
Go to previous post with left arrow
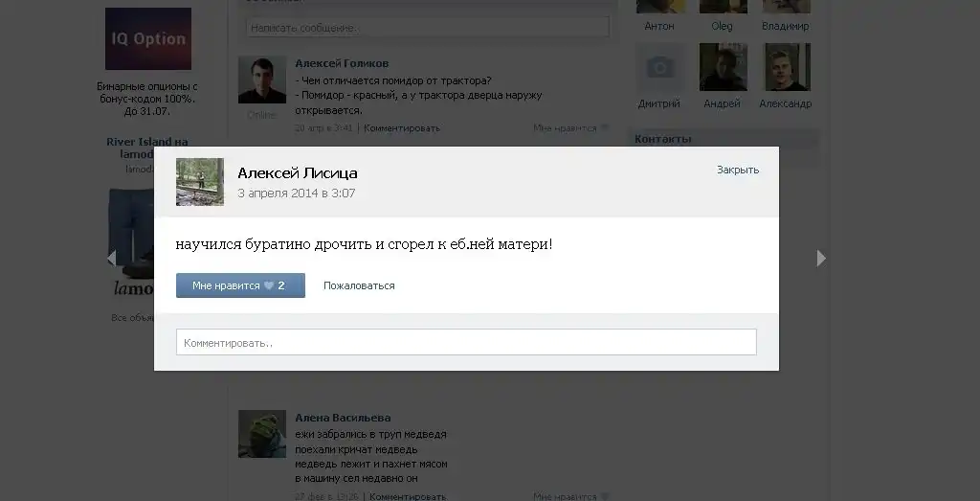[x=111, y=259]
